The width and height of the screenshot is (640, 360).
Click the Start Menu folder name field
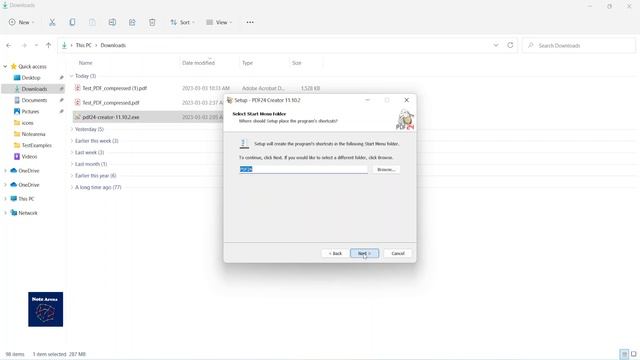(x=303, y=169)
